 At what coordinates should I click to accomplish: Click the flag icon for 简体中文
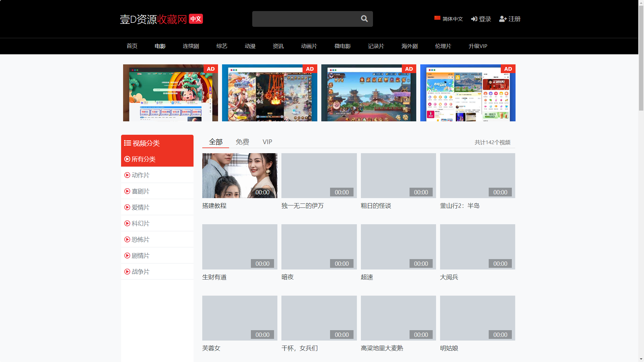437,18
